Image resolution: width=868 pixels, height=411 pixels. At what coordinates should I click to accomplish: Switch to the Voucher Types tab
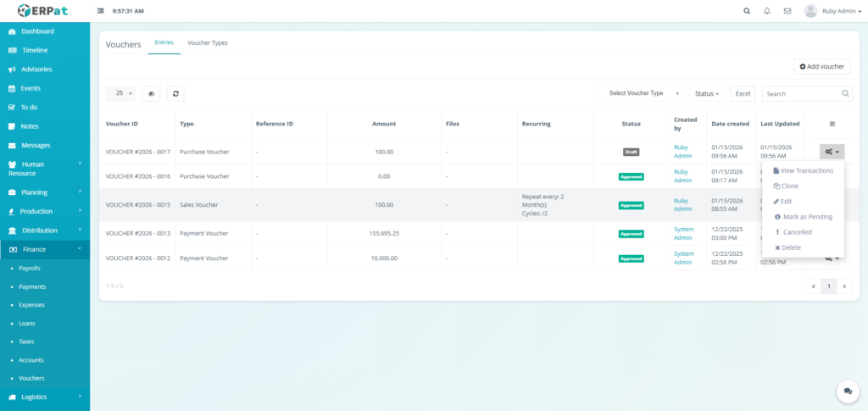[x=207, y=42]
